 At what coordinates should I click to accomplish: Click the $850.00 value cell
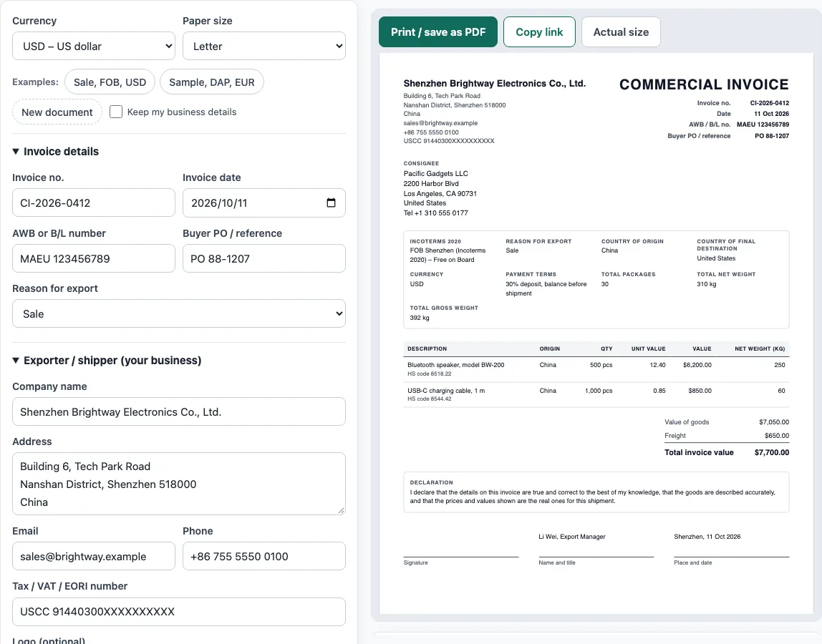700,391
